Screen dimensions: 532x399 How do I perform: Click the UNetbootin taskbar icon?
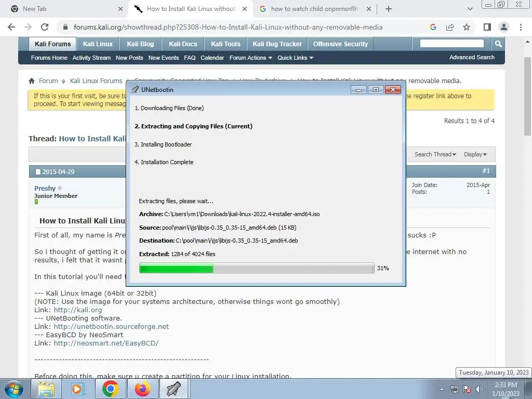pos(174,389)
